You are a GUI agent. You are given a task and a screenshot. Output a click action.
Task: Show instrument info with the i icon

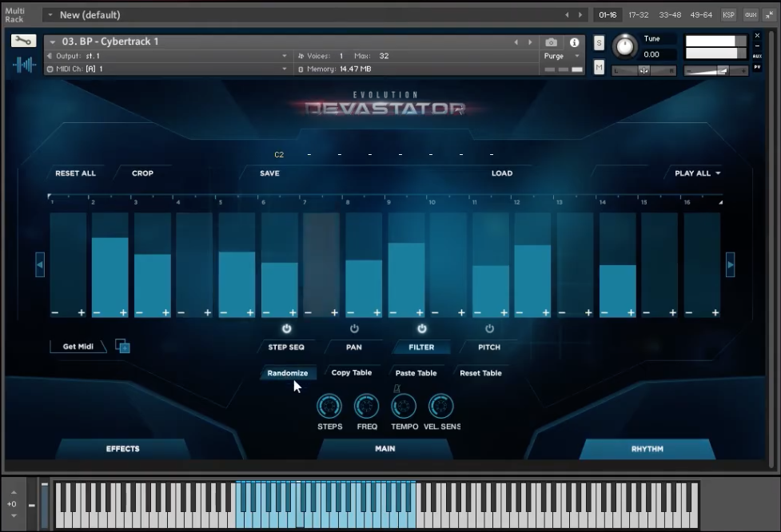[x=574, y=42]
